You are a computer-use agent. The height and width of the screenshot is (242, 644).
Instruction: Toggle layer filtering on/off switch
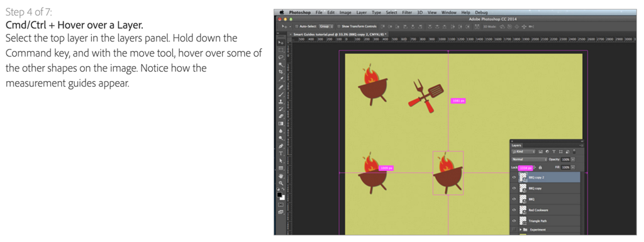point(574,151)
